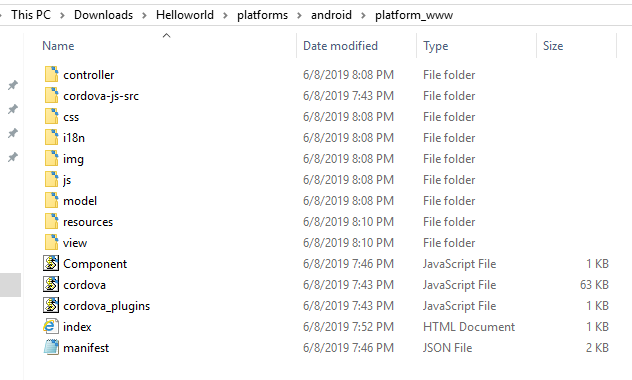Viewport: 632px width, 380px height.
Task: Sort files by Type column header
Action: coord(435,46)
